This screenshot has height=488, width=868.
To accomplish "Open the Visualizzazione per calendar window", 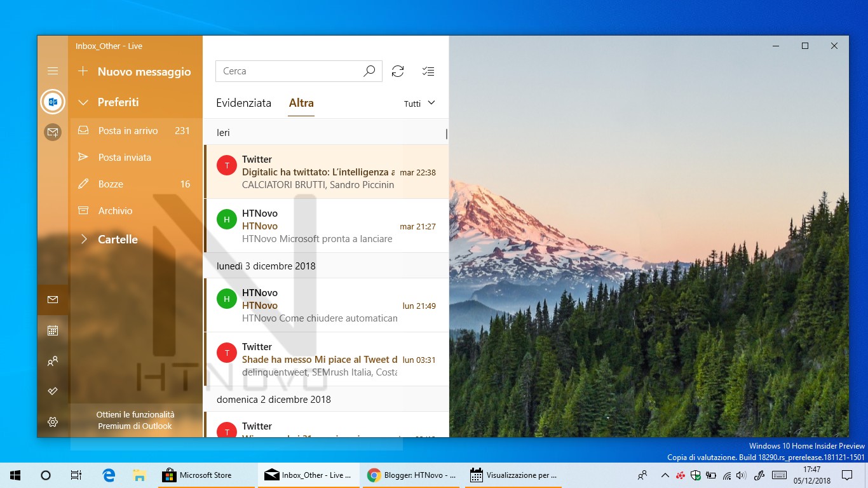I will [x=513, y=475].
